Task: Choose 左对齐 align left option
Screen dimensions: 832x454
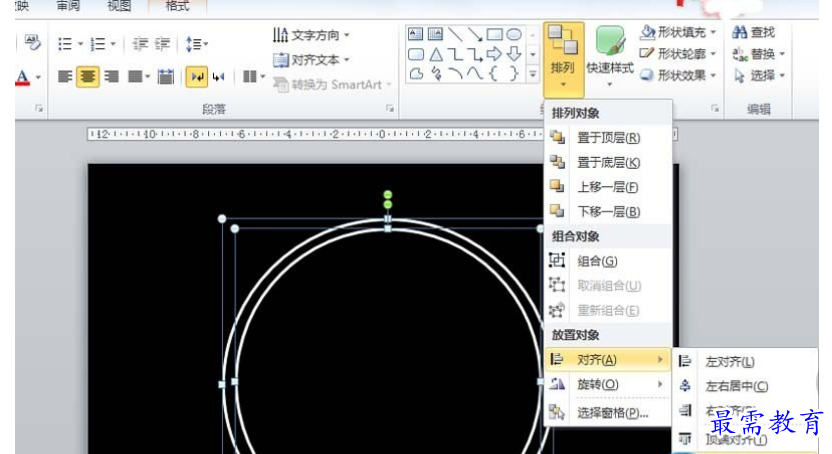Action: point(744,362)
